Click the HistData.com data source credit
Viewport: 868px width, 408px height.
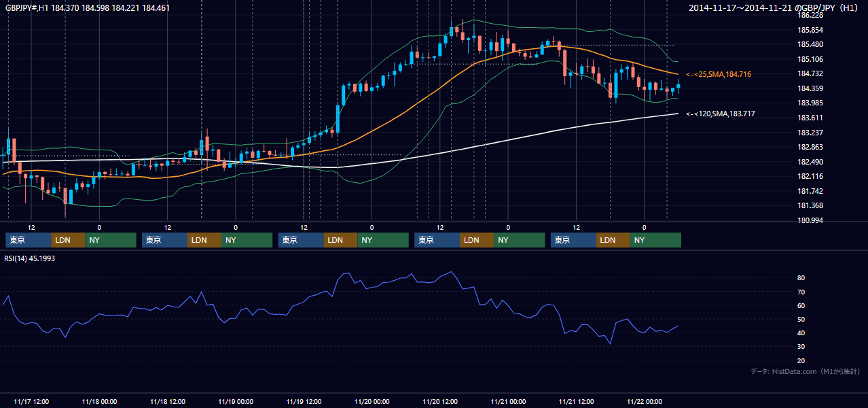pyautogui.click(x=806, y=371)
